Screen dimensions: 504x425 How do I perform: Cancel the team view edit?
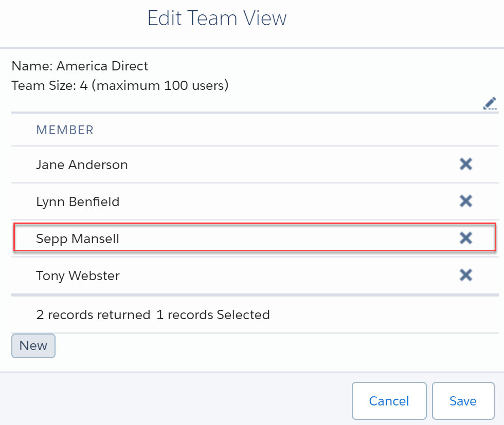(389, 401)
